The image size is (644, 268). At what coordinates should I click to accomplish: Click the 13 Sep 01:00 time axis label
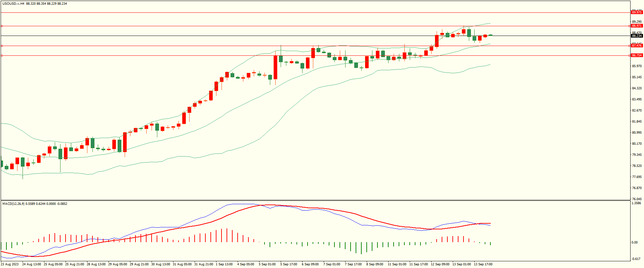click(461, 264)
